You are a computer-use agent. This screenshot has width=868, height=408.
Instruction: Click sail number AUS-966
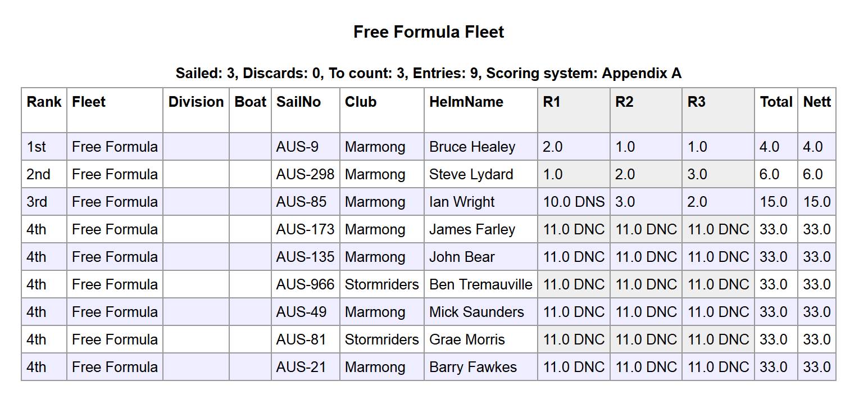pos(305,285)
